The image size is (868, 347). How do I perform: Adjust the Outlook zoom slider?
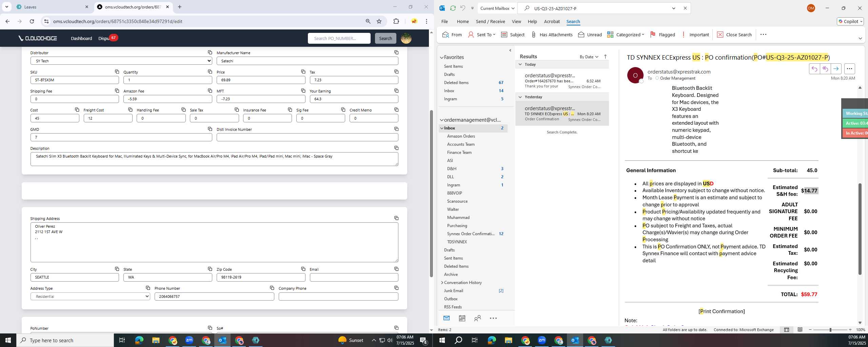coord(830,330)
